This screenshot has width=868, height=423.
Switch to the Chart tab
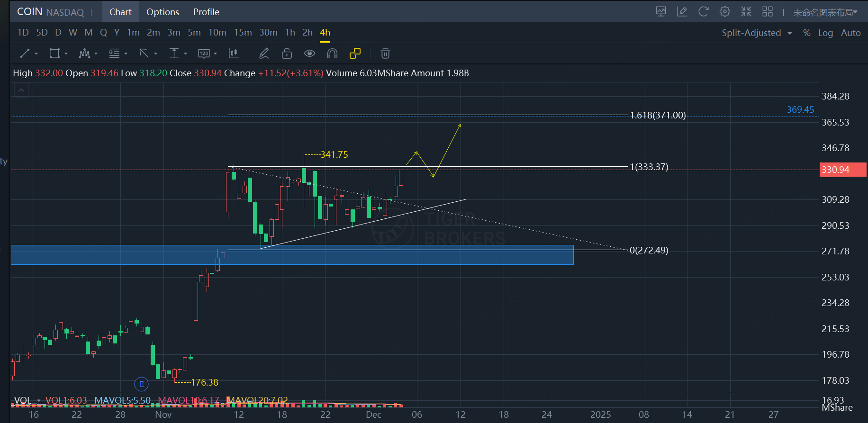(120, 12)
